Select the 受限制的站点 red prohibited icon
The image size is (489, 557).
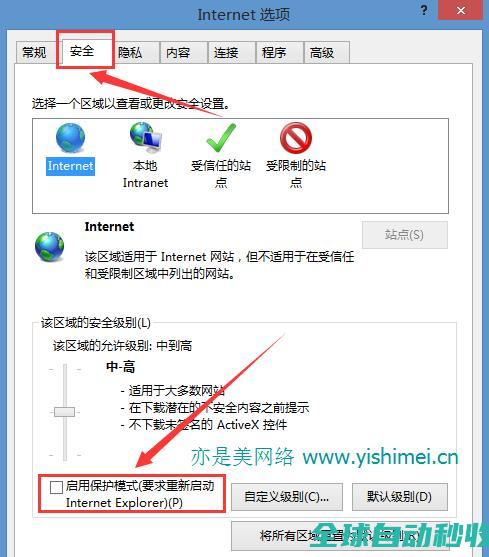(296, 138)
